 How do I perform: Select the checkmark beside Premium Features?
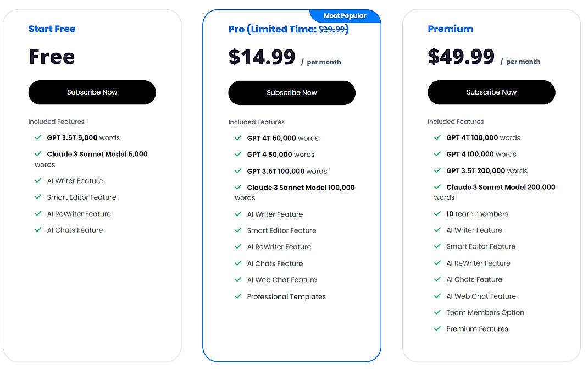click(437, 329)
